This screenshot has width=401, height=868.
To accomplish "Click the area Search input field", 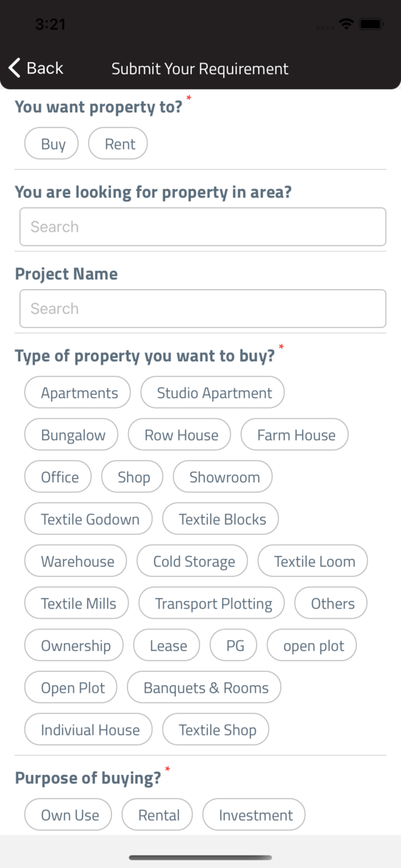I will point(202,226).
